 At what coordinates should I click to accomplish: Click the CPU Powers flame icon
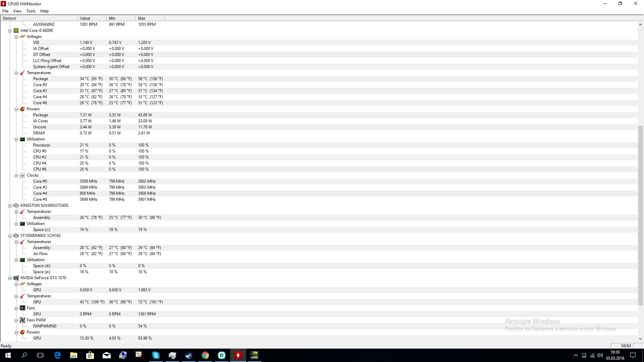22,109
